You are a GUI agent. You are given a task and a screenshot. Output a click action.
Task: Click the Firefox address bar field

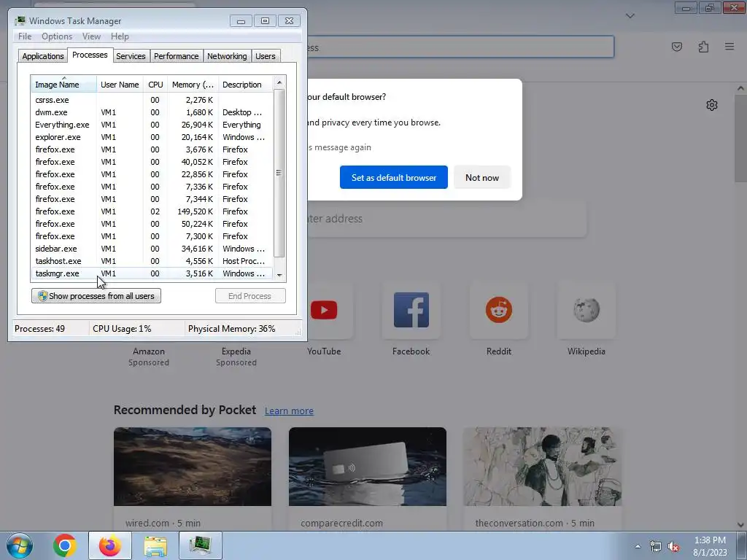[460, 47]
